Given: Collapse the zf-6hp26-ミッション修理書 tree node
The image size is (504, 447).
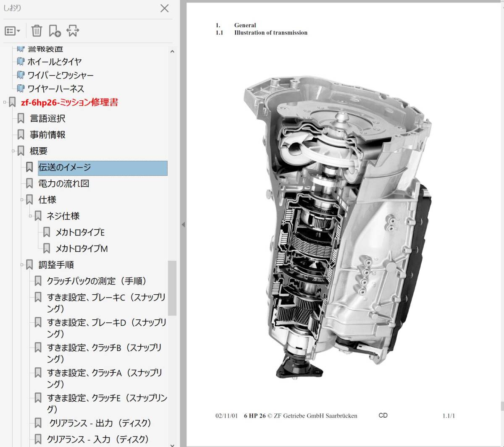Looking at the screenshot, I should pos(5,102).
